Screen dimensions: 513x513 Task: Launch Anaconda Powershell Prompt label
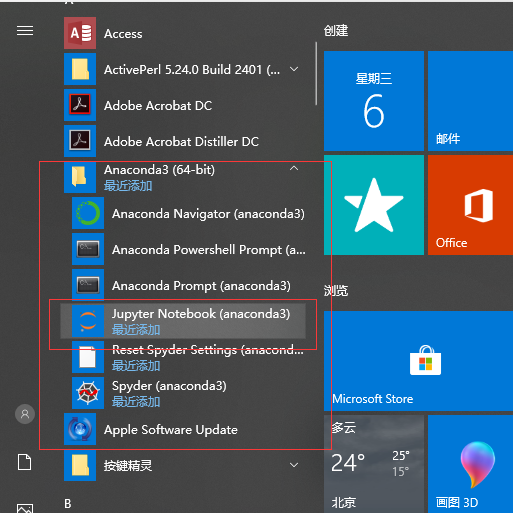pos(209,250)
